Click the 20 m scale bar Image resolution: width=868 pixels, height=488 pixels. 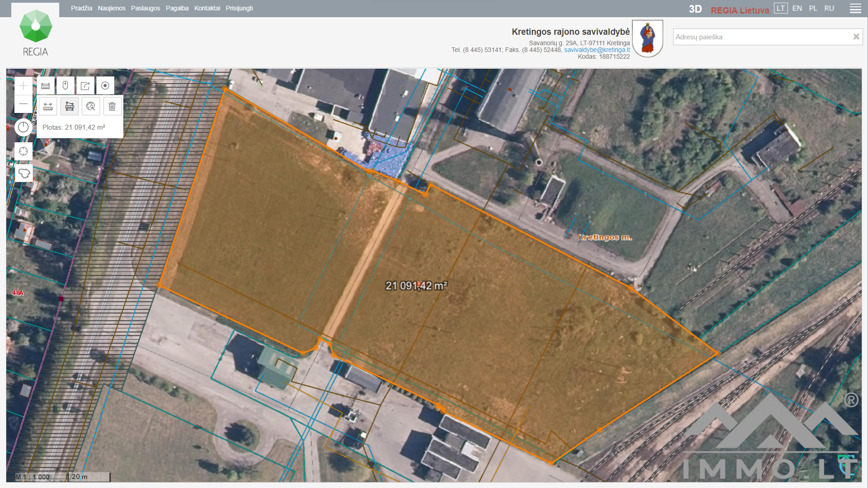[x=89, y=477]
